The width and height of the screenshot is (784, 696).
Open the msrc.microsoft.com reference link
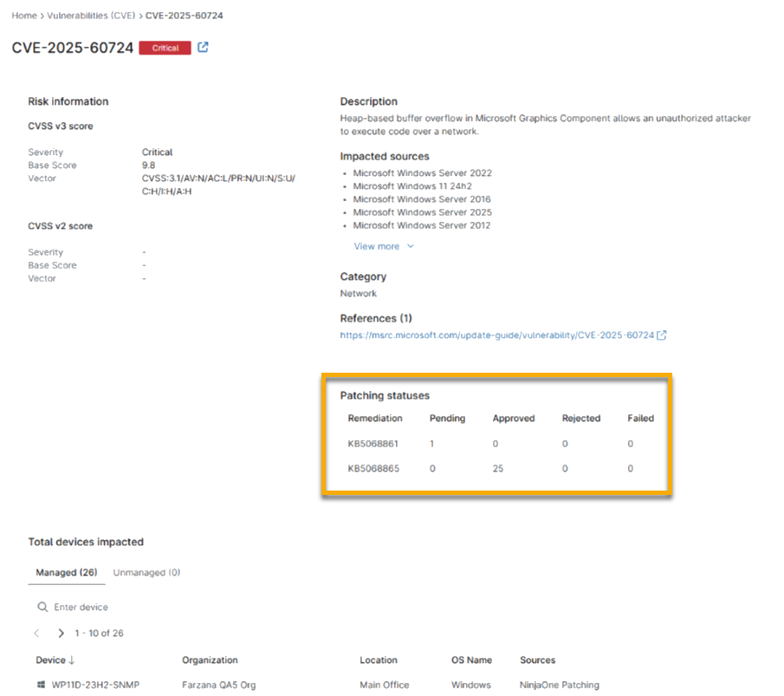(496, 335)
